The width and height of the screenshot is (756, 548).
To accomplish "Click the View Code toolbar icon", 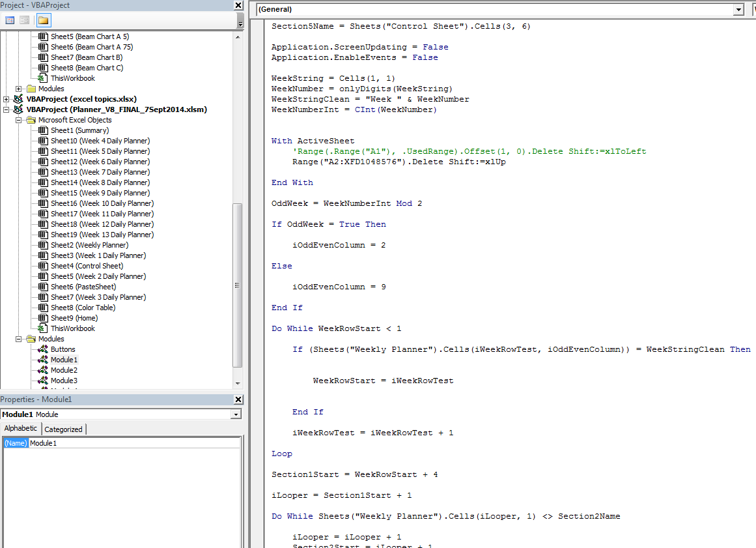I will [x=10, y=20].
